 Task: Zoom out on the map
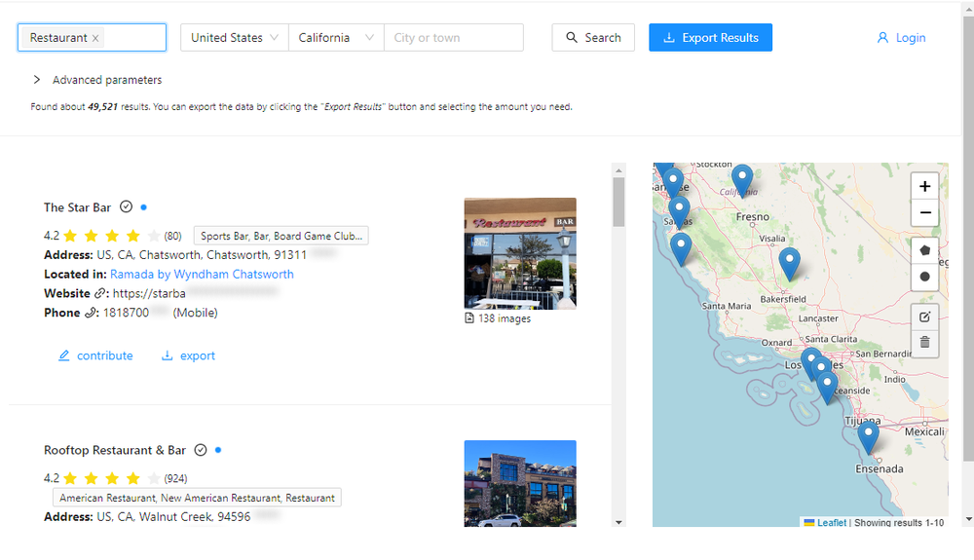coord(924,212)
